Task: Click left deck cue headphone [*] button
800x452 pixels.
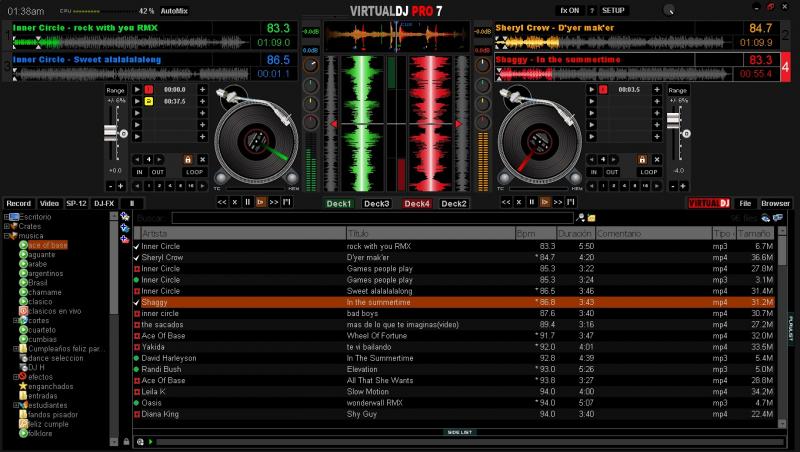Action: click(x=287, y=202)
